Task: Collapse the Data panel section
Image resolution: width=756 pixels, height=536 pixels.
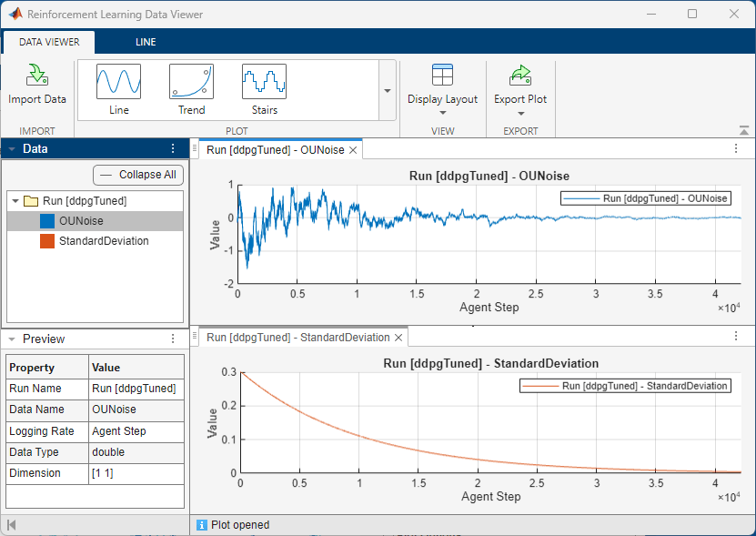Action: 12,149
